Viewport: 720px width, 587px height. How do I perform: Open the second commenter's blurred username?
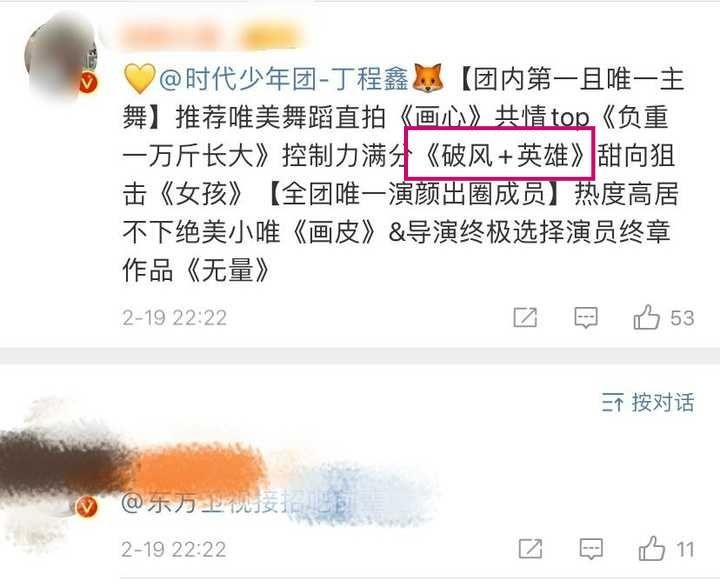pyautogui.click(x=133, y=464)
